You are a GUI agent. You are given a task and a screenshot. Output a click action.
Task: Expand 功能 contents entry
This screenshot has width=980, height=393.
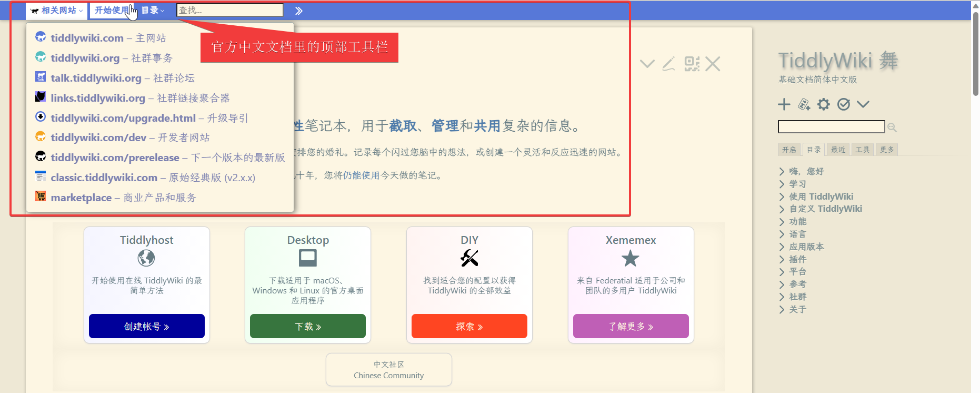coord(782,221)
